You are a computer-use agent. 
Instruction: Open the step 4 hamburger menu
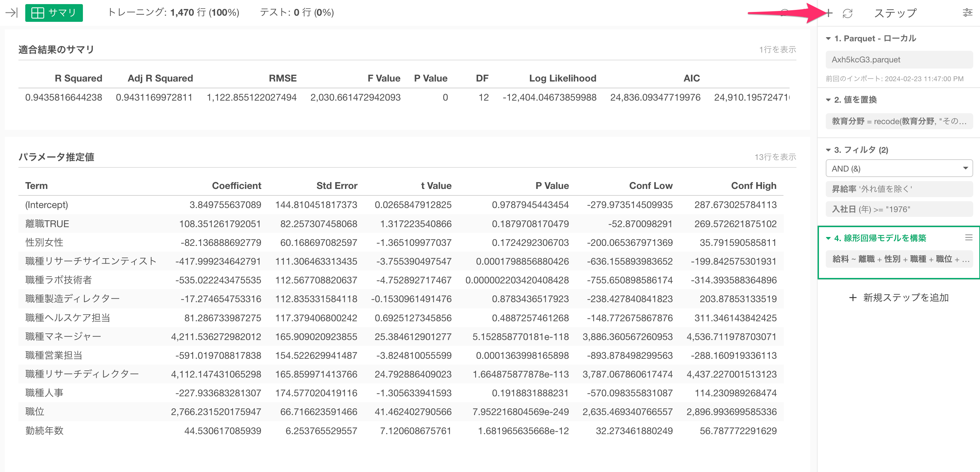(968, 238)
